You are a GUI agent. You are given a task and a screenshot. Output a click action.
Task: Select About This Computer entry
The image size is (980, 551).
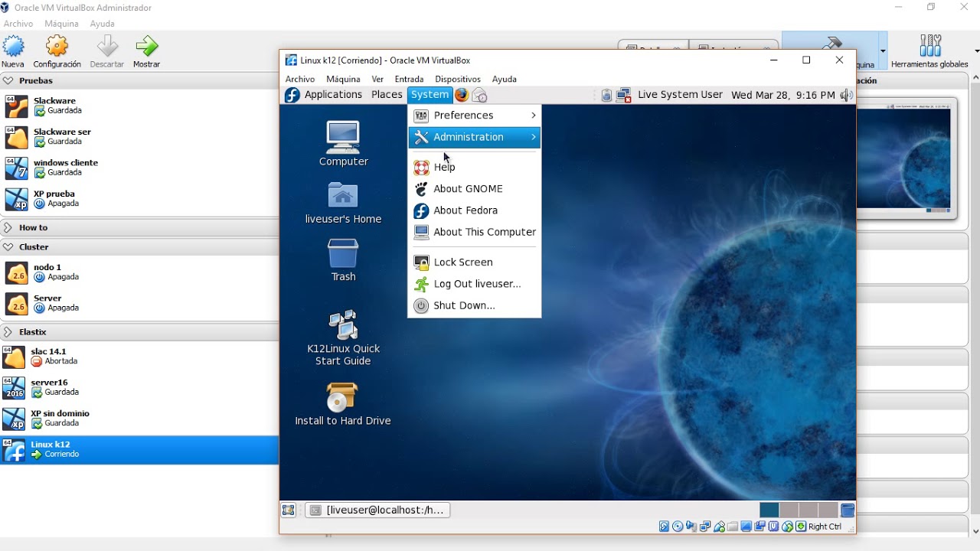(474, 232)
